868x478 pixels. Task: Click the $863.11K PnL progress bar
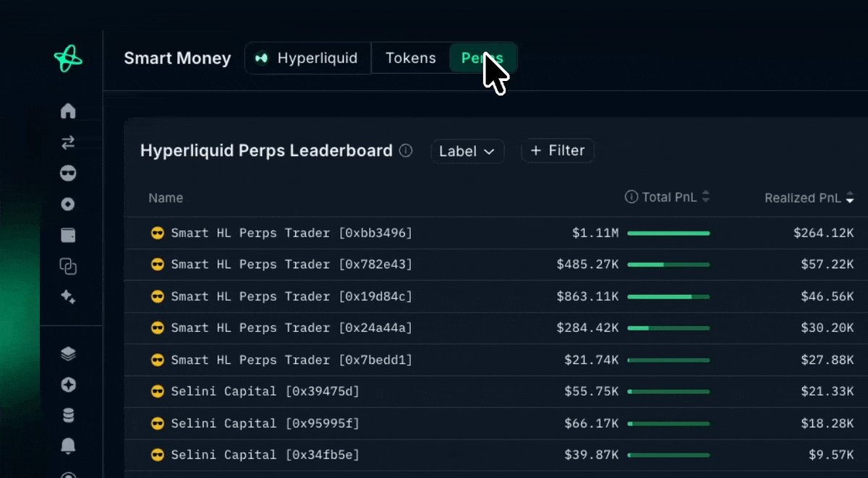coord(668,296)
